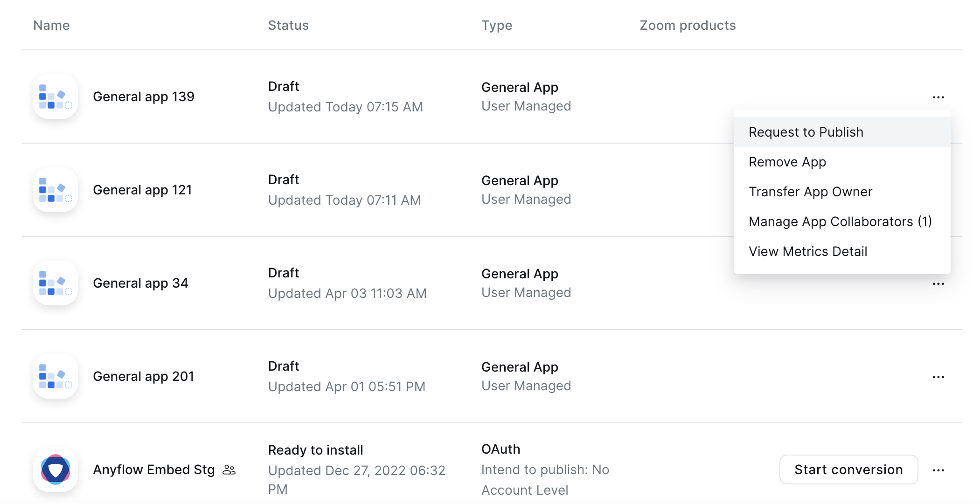The image size is (980, 504).
Task: Open three-dot menu for General app 139
Action: click(938, 97)
